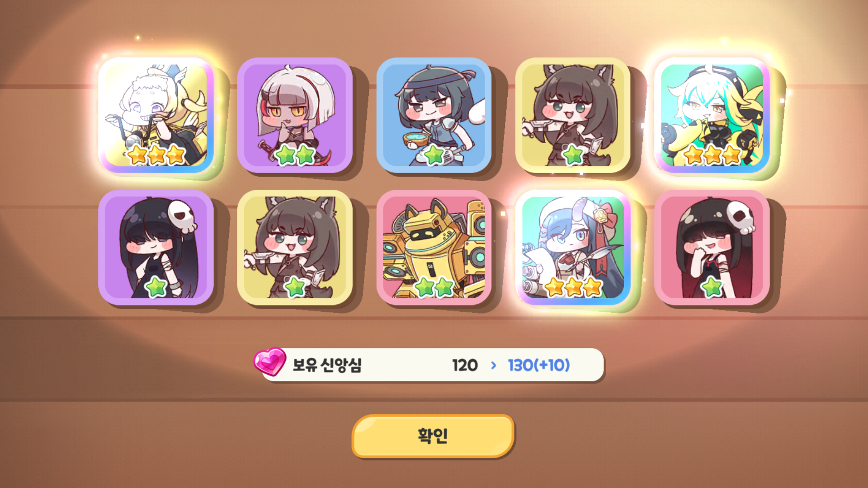Pick the wolf-eared girl card beside headband girl
This screenshot has height=488, width=868.
pyautogui.click(x=573, y=115)
